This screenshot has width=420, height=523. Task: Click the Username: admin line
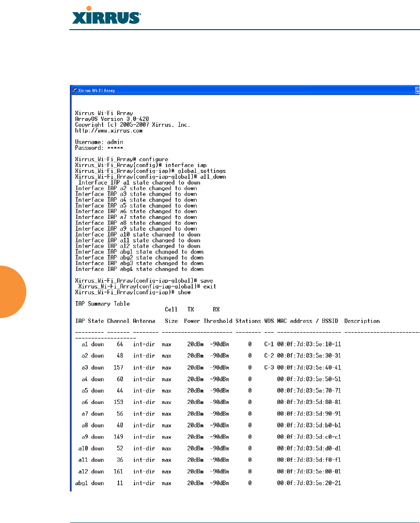coord(99,142)
